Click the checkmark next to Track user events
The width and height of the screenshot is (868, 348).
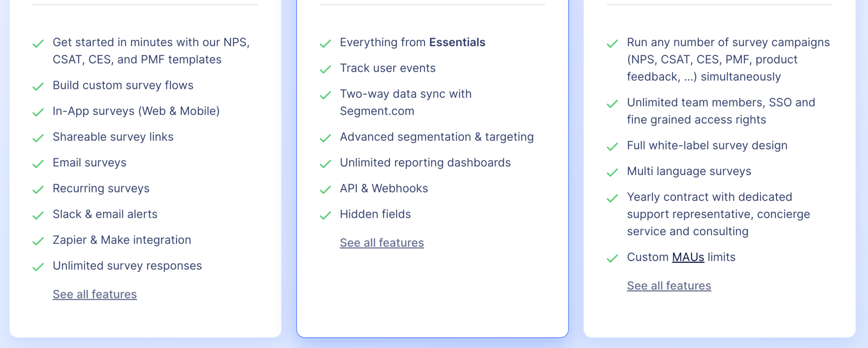pos(325,68)
